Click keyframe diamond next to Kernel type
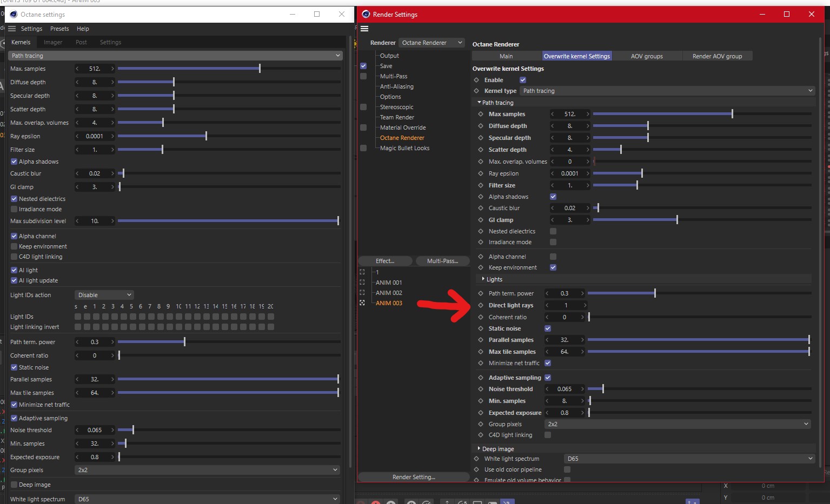The width and height of the screenshot is (830, 504). click(x=476, y=91)
